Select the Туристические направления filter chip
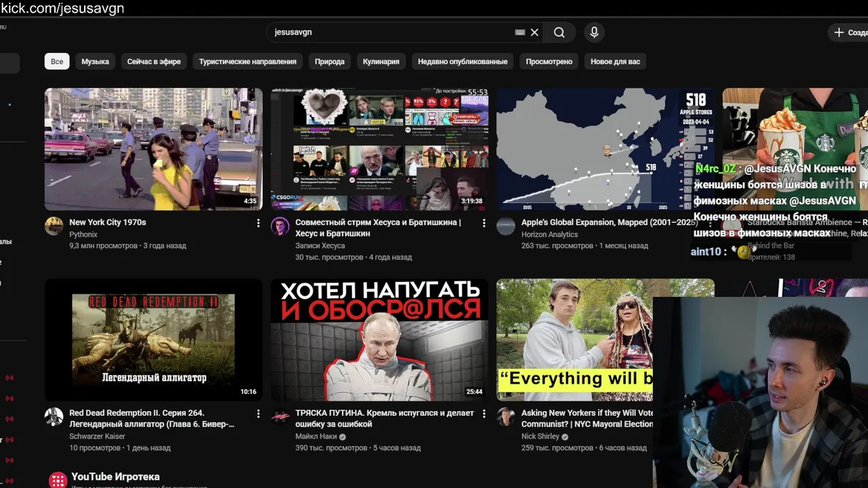 click(248, 61)
